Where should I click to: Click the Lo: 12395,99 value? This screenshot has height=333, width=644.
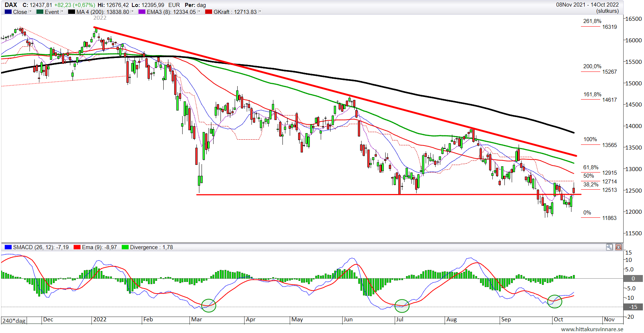coord(148,5)
